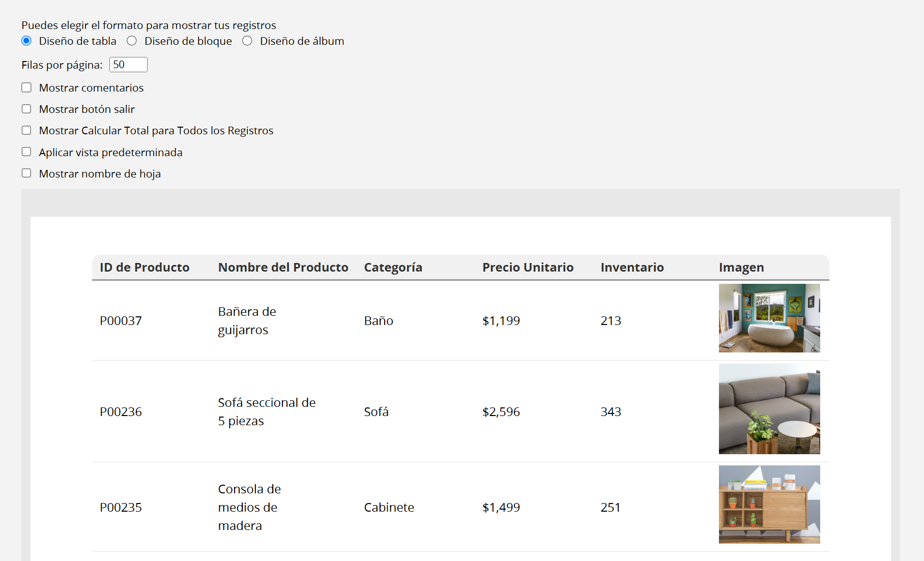924x561 pixels.
Task: Click the Sofá seccional de 5 piezas name
Action: pos(267,412)
